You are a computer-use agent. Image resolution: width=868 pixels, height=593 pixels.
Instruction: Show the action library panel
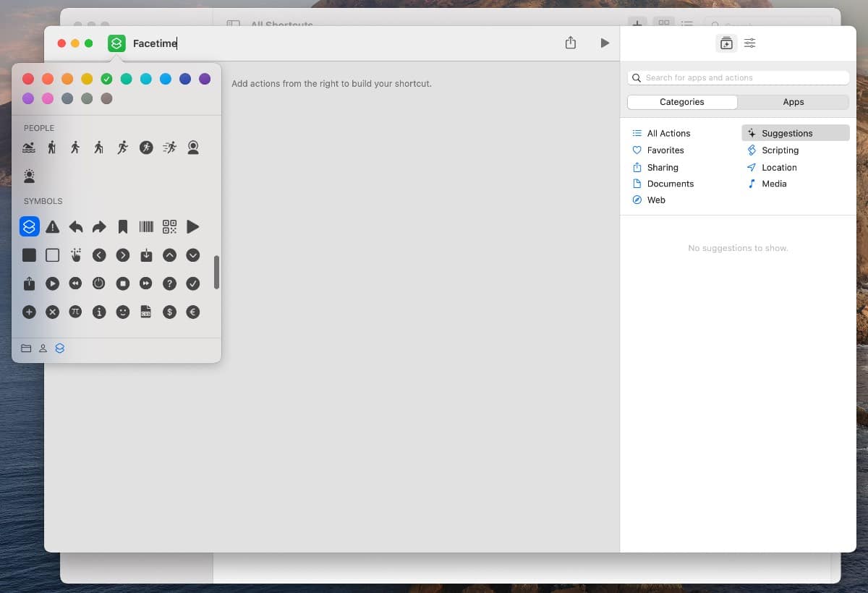click(726, 43)
